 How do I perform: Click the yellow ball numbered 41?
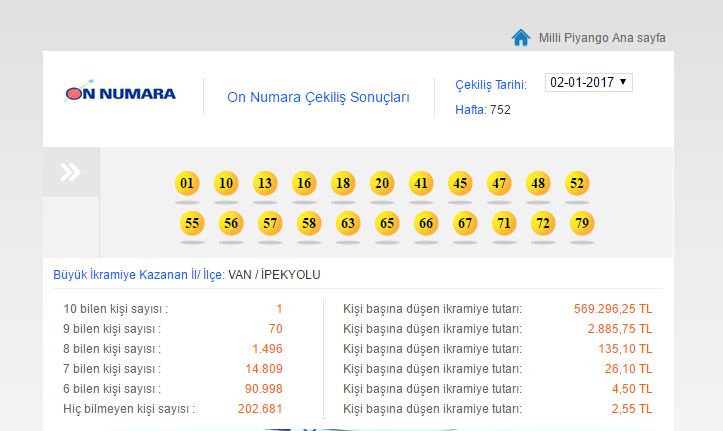(x=421, y=184)
